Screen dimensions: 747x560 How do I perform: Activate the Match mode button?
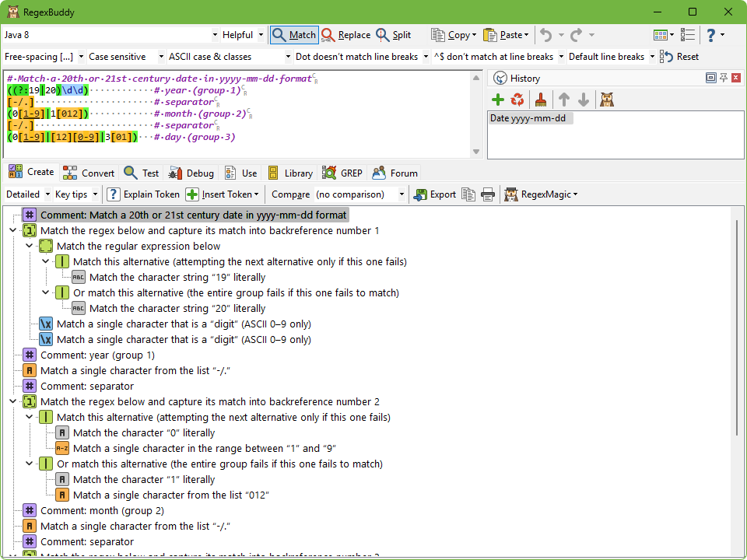tap(294, 35)
